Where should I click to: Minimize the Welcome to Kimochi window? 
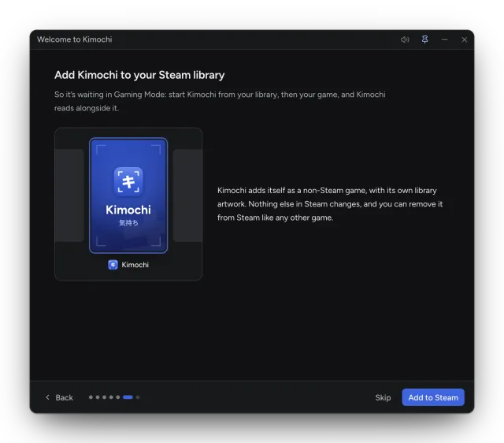click(x=444, y=39)
